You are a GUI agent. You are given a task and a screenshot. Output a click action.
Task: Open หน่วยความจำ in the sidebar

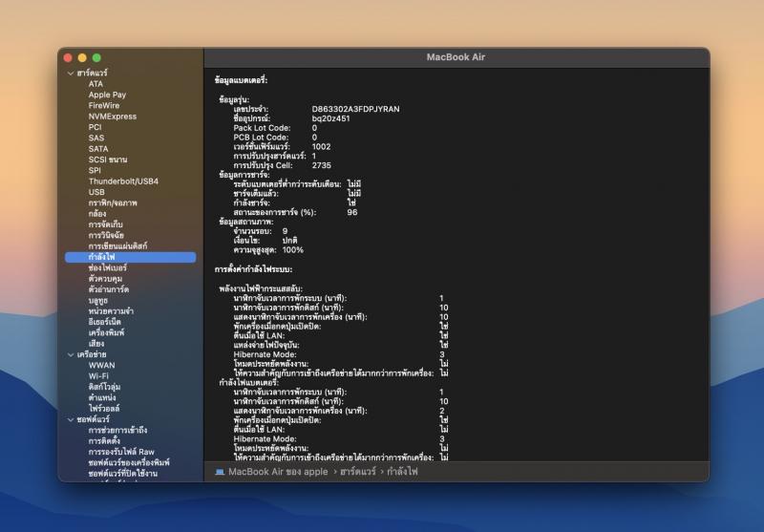(111, 310)
